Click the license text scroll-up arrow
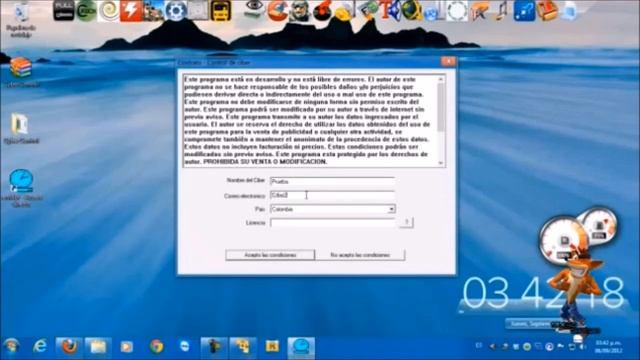The height and width of the screenshot is (360, 640). click(441, 79)
